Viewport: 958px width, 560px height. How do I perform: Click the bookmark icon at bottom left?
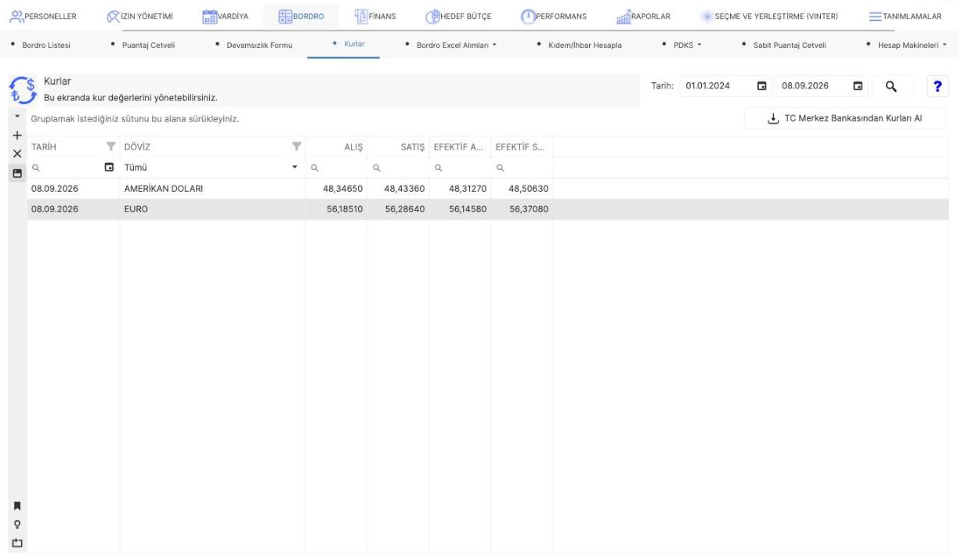click(x=16, y=506)
